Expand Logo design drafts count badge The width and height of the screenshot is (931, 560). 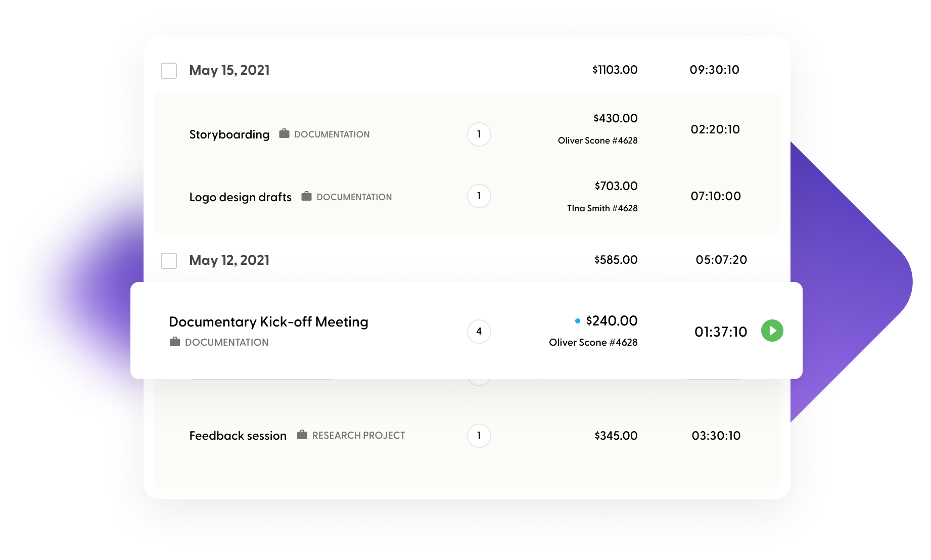479,196
